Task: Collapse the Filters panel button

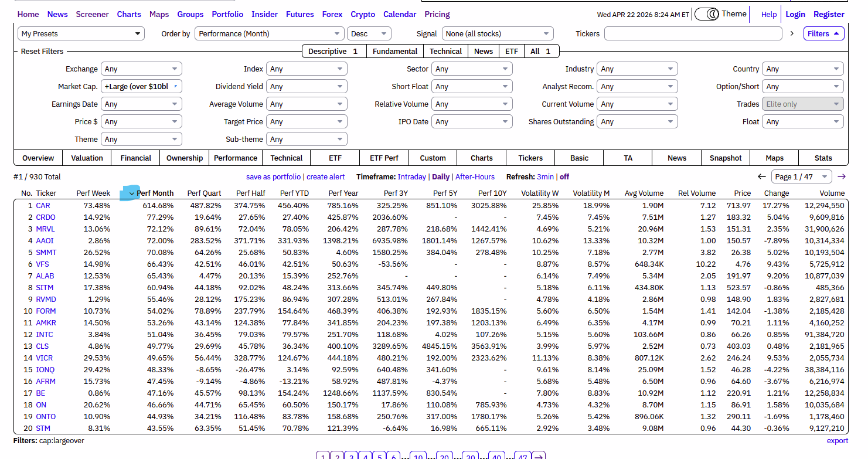Action: (x=823, y=33)
